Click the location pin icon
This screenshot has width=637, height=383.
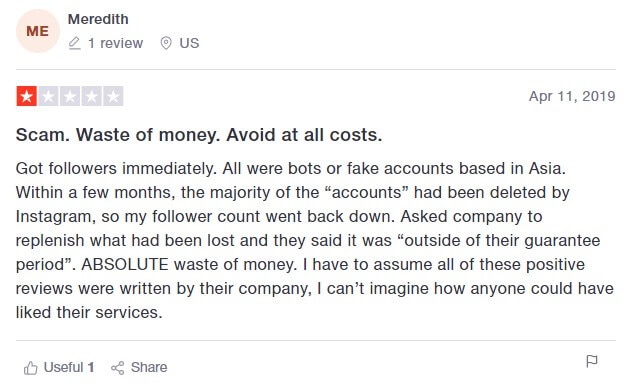pos(166,43)
